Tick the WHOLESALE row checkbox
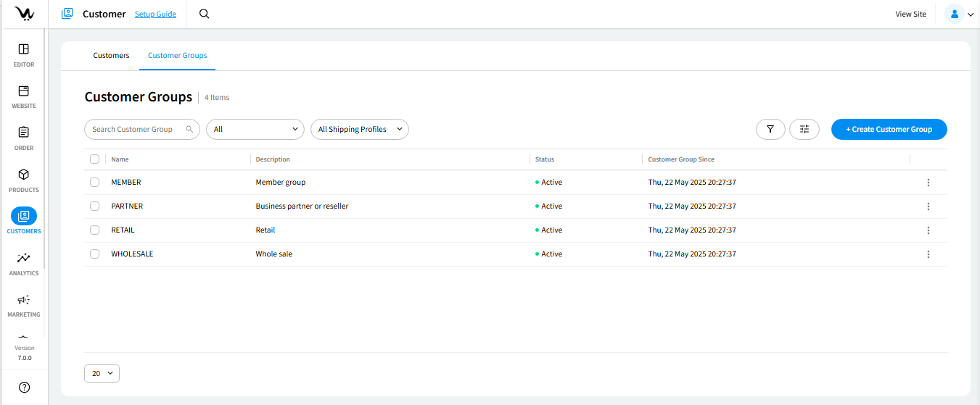Image resolution: width=980 pixels, height=405 pixels. [94, 254]
